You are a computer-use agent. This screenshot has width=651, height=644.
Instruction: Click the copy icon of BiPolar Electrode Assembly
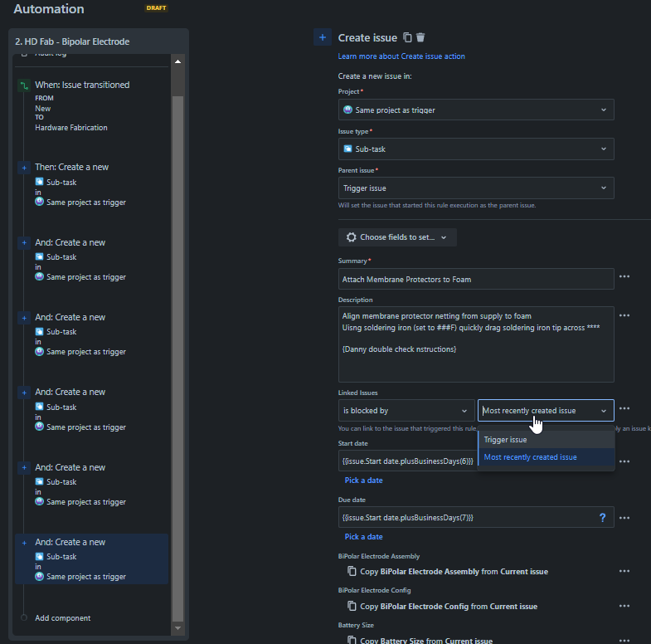point(352,571)
